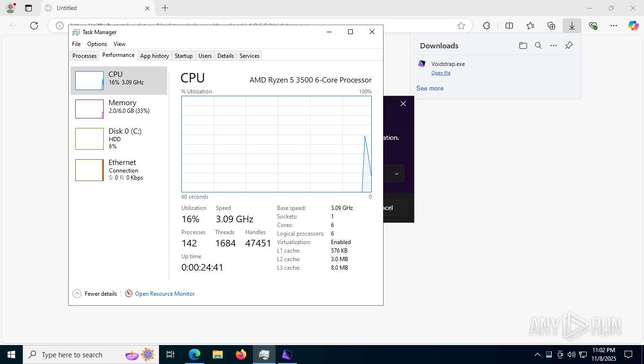Select the CPU performance entry
The image size is (644, 364).
tap(119, 81)
